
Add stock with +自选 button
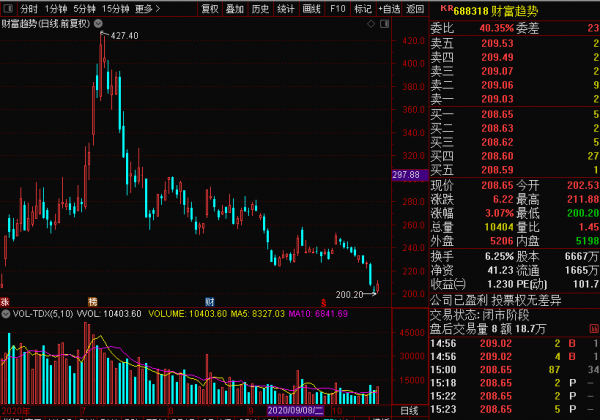(x=390, y=8)
